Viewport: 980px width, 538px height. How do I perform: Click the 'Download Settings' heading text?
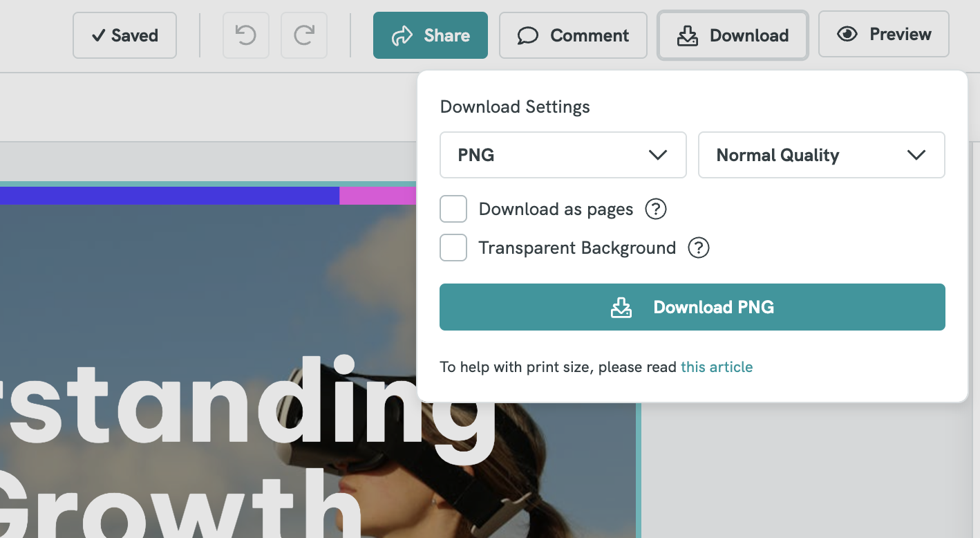pyautogui.click(x=515, y=107)
